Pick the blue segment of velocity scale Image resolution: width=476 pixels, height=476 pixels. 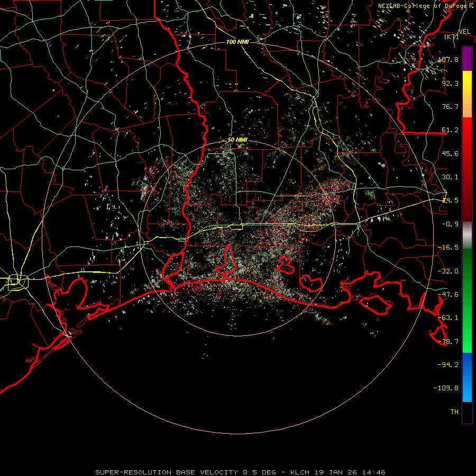[x=467, y=377]
